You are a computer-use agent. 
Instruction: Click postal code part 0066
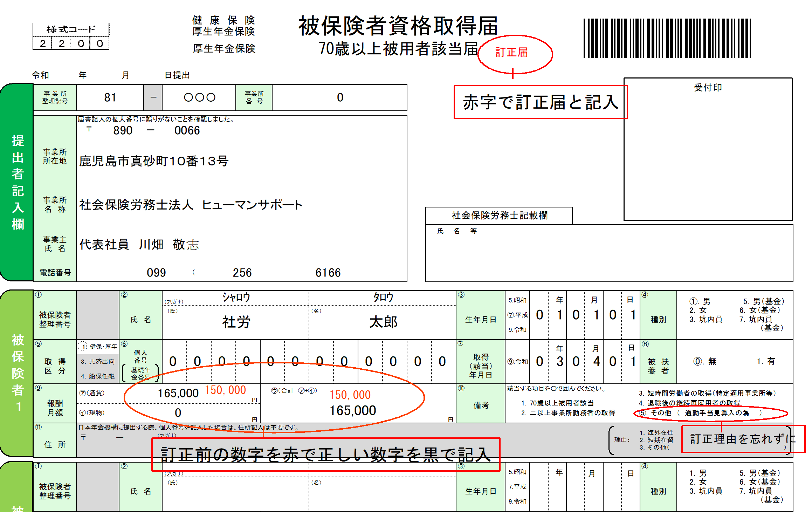pyautogui.click(x=187, y=130)
